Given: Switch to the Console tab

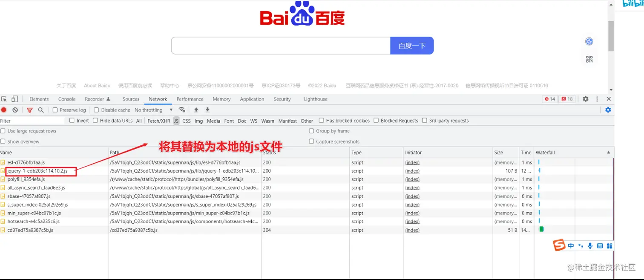Looking at the screenshot, I should [67, 99].
